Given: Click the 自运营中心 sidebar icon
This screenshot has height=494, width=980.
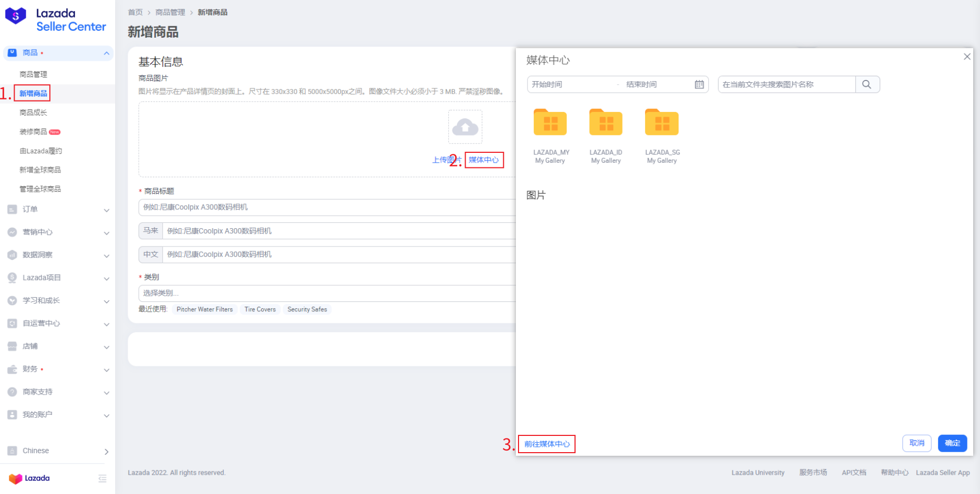Looking at the screenshot, I should tap(13, 323).
